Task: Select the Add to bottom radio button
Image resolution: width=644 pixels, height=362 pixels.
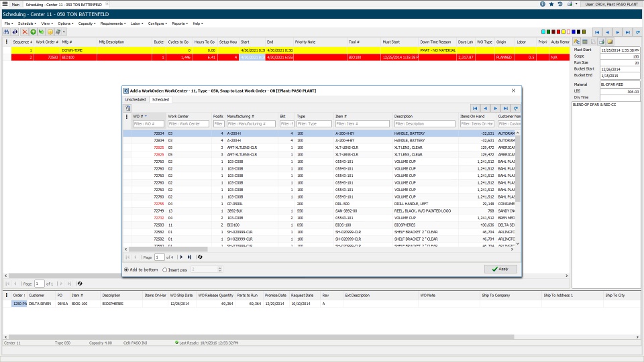Action: click(x=127, y=269)
